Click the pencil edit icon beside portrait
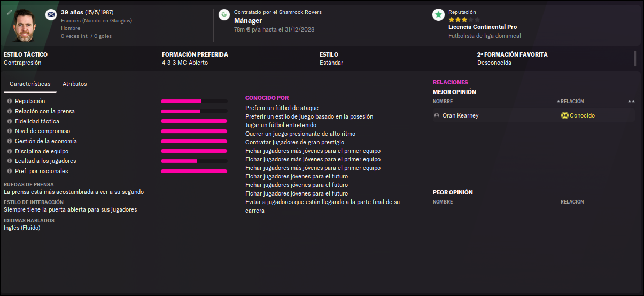This screenshot has width=644, height=296. tap(9, 12)
